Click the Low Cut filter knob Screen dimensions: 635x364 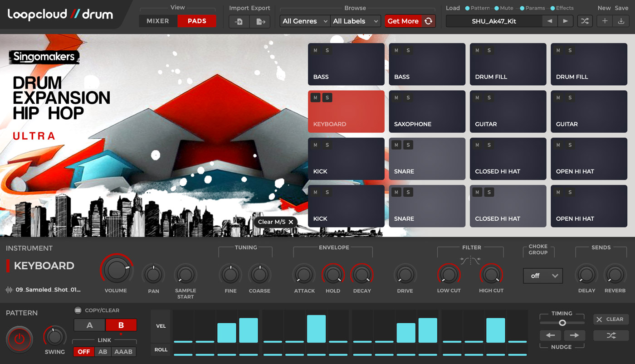(x=449, y=275)
